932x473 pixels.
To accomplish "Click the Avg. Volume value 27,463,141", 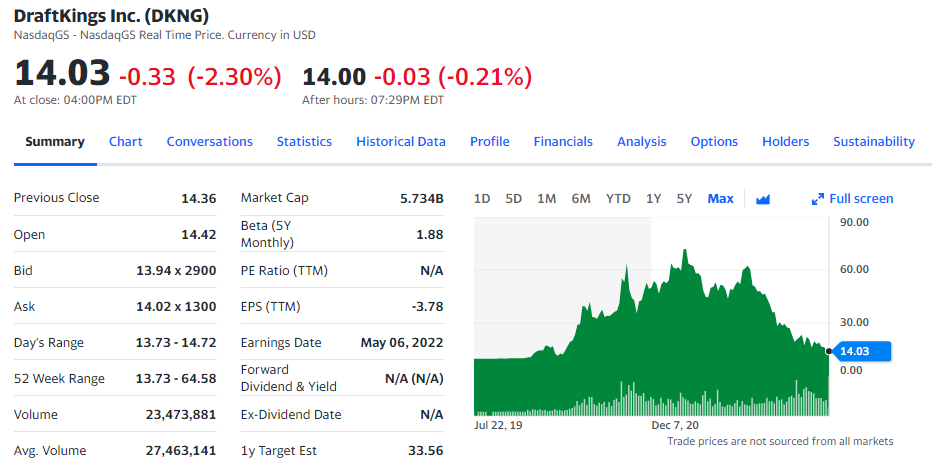I will point(181,451).
